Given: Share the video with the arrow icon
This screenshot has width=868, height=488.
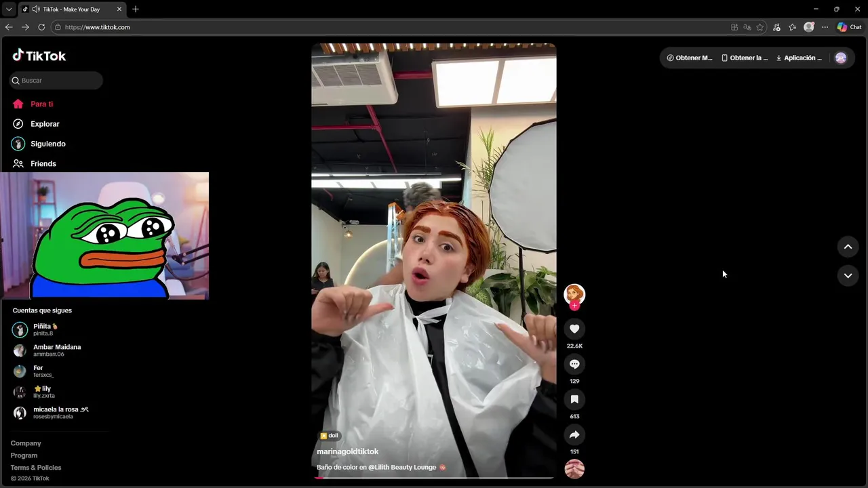Looking at the screenshot, I should coord(574,434).
